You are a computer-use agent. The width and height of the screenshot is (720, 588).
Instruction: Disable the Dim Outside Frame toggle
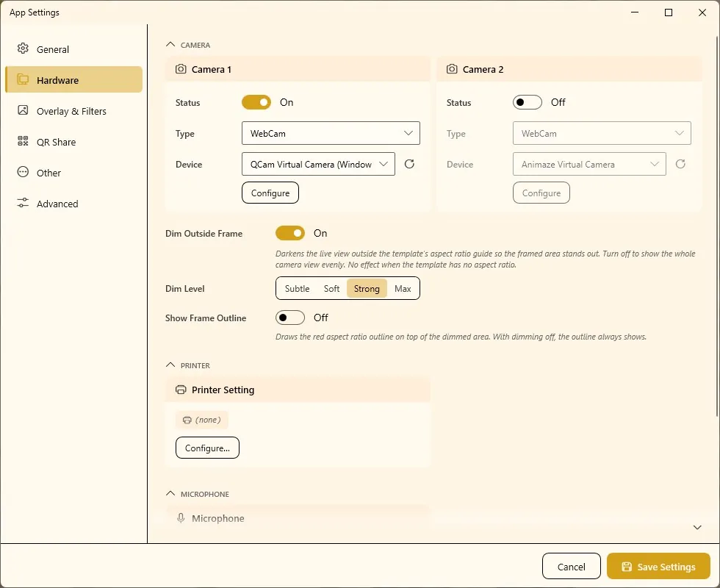coord(290,234)
